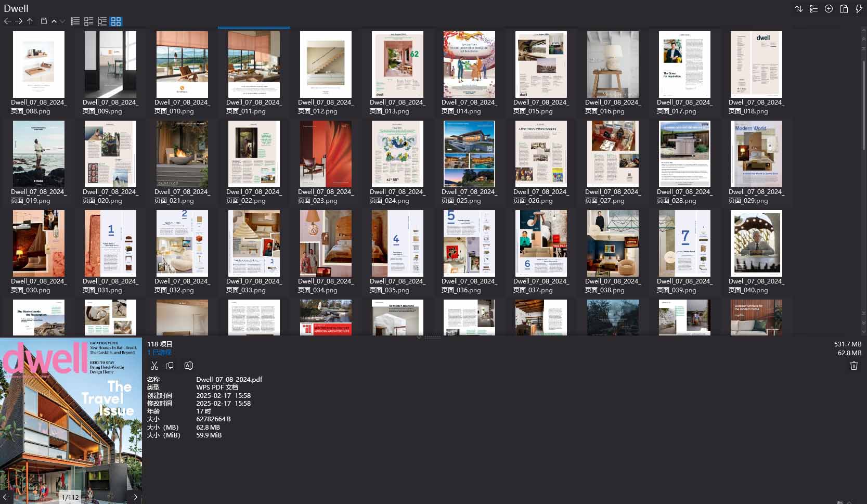Select the highlighted thumbnail grid view
The width and height of the screenshot is (867, 504).
click(x=116, y=21)
